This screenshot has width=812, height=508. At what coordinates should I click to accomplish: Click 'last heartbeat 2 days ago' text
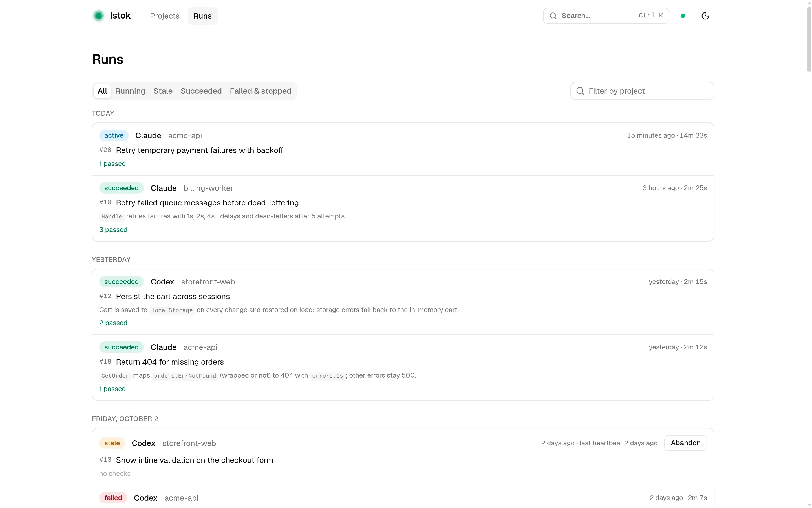pos(618,443)
